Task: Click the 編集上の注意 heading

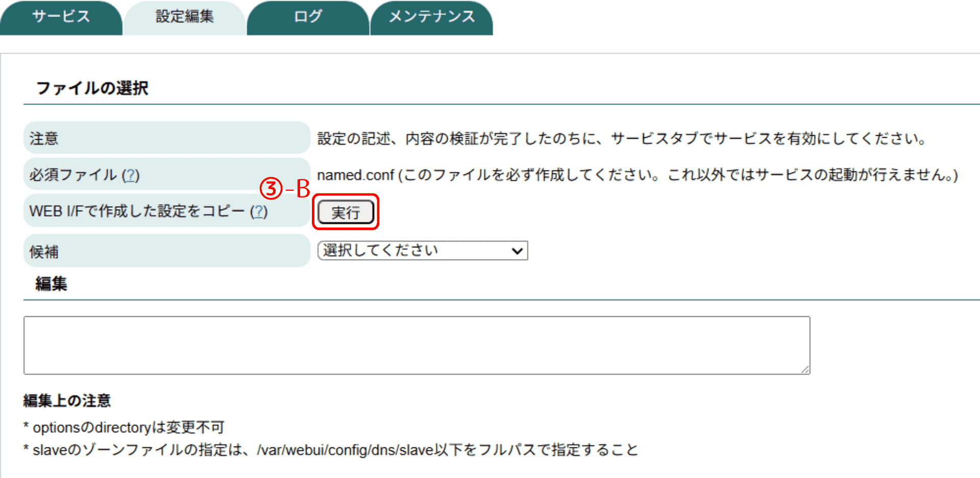Action: [x=67, y=400]
